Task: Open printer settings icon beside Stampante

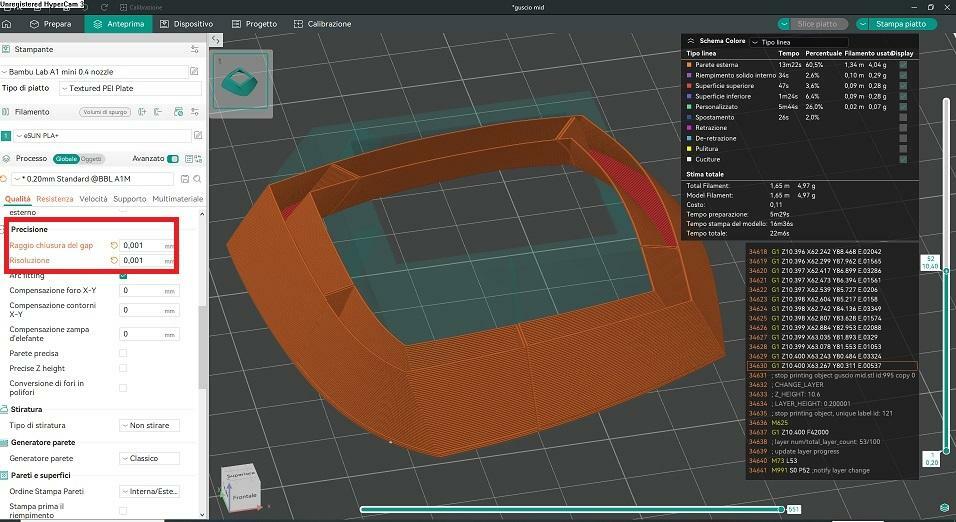Action: click(194, 49)
